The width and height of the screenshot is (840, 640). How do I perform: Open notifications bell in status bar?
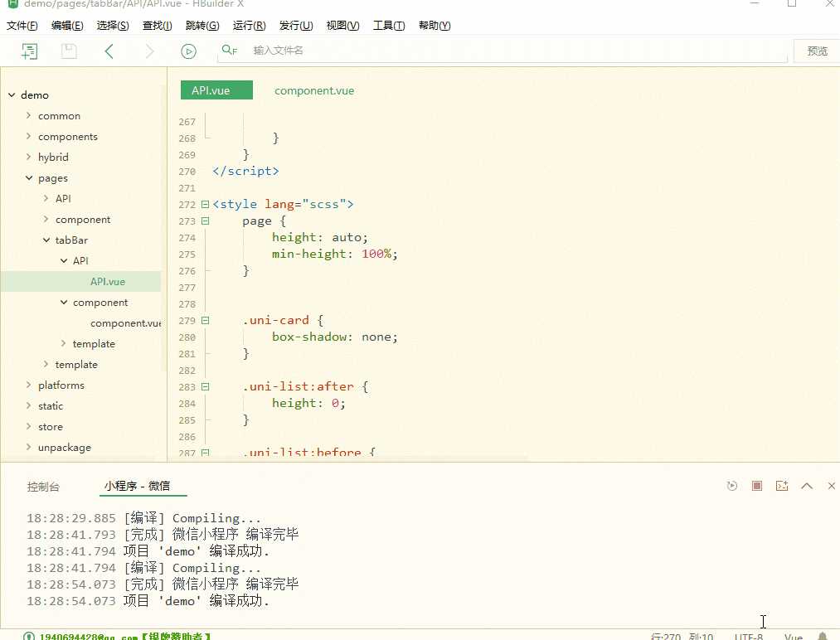823,636
